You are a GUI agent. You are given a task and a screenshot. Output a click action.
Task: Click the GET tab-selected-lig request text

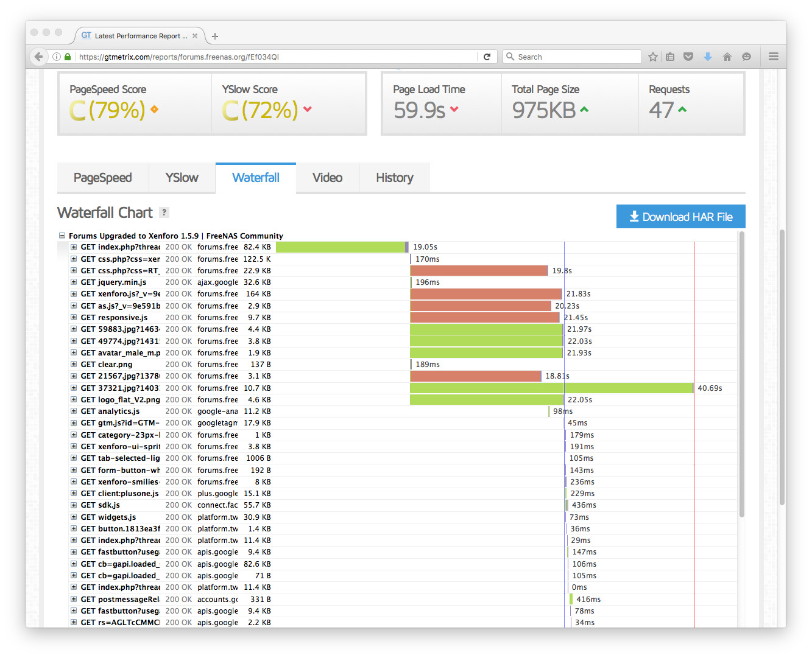click(x=121, y=458)
